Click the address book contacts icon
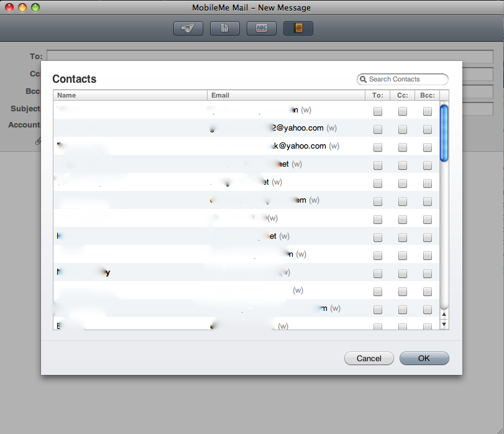 coord(298,28)
